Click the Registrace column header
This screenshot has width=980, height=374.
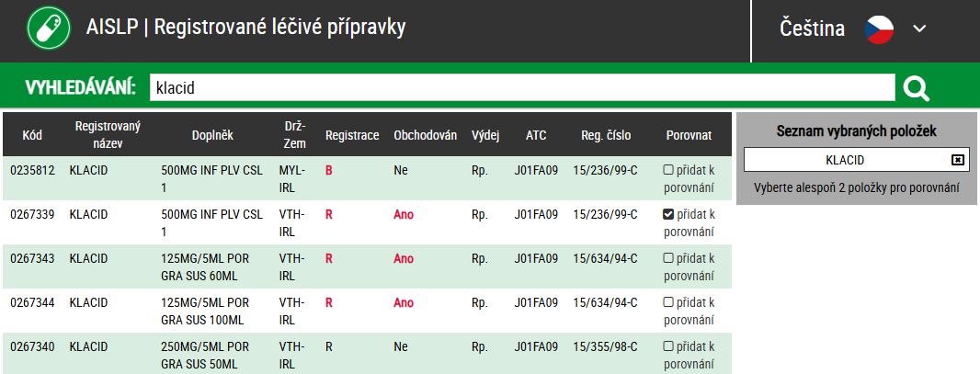pos(352,135)
